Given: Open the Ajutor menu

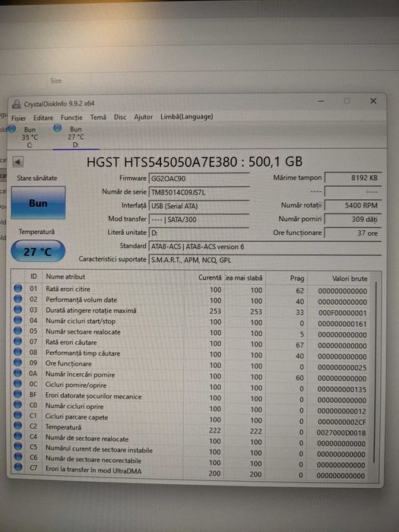Looking at the screenshot, I should [143, 117].
